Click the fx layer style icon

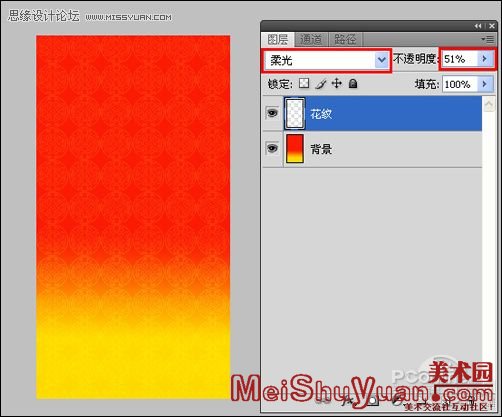[x=347, y=401]
